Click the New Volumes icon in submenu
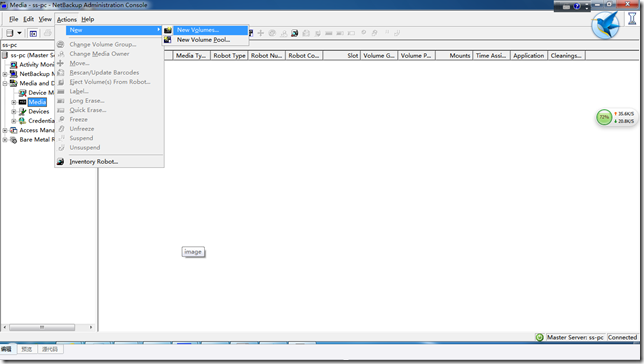The height and width of the screenshot is (364, 644). (x=168, y=30)
